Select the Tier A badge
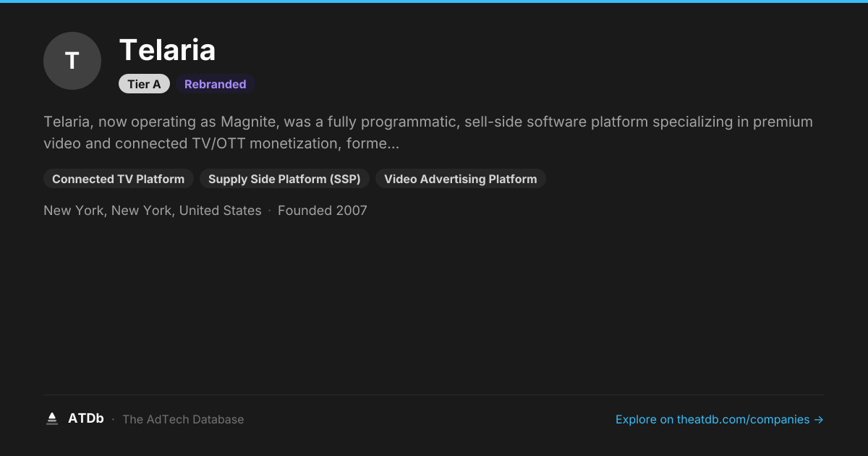Screen dimensions: 868x456 144,84
